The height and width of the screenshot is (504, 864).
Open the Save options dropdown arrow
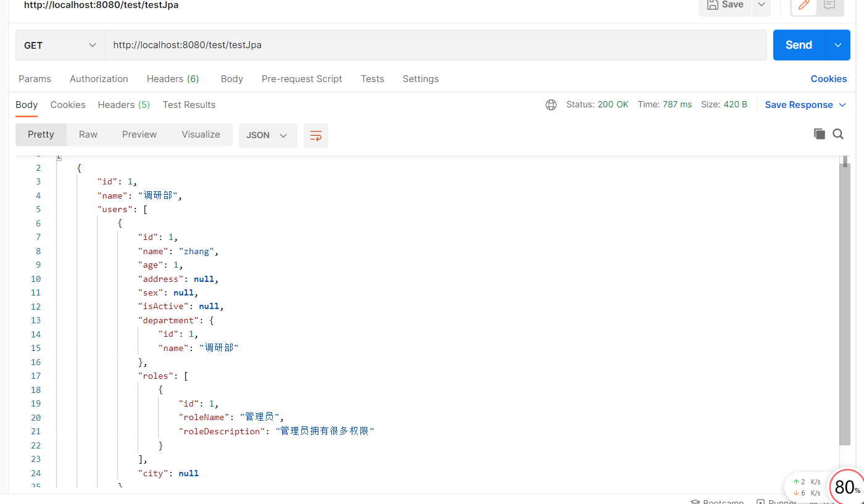tap(762, 6)
